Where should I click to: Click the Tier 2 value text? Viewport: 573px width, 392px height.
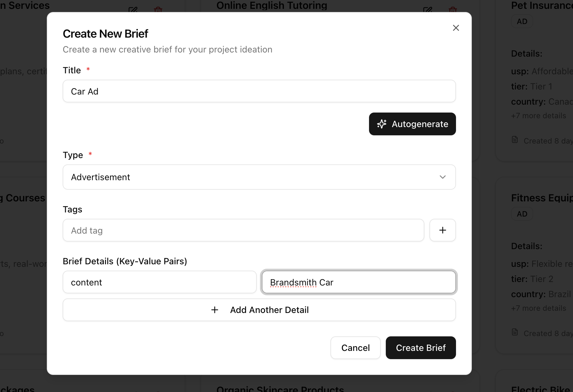(542, 279)
